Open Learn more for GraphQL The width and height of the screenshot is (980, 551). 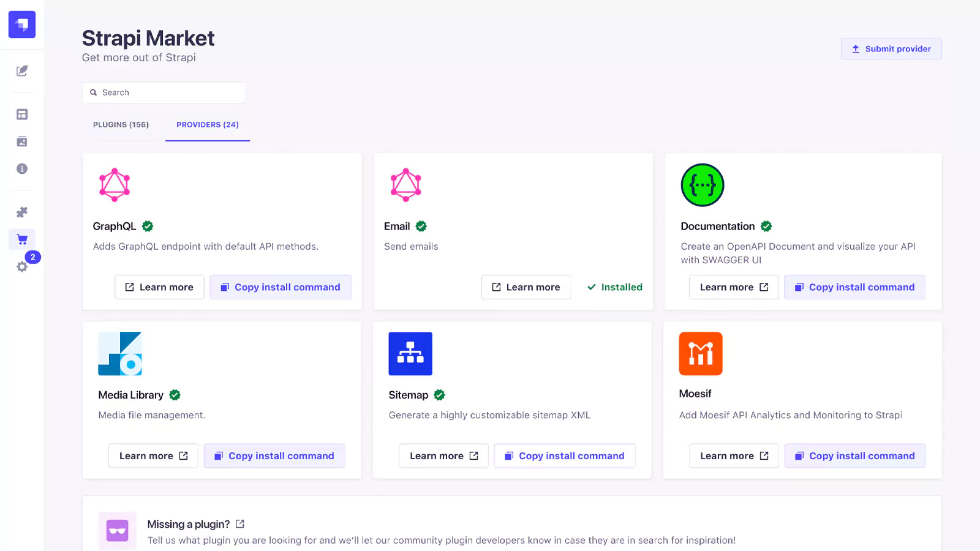coord(159,287)
